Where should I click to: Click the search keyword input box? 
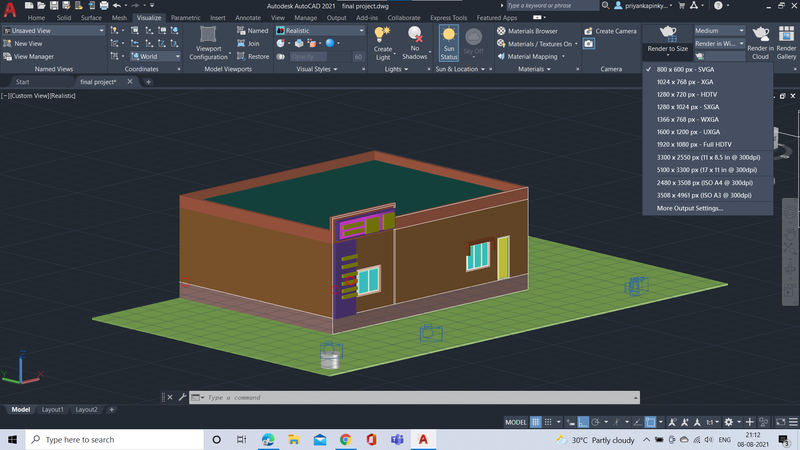pyautogui.click(x=553, y=6)
